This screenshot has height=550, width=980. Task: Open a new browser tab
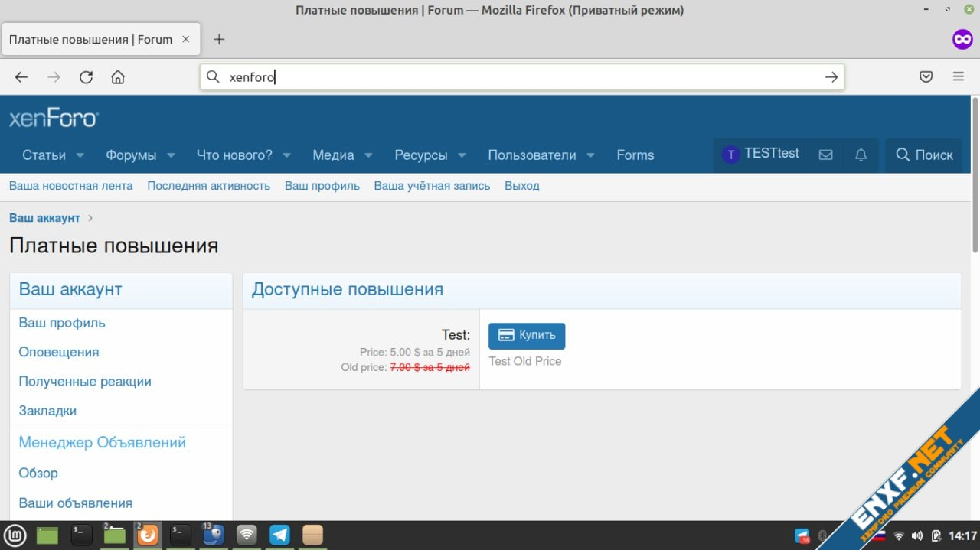219,39
